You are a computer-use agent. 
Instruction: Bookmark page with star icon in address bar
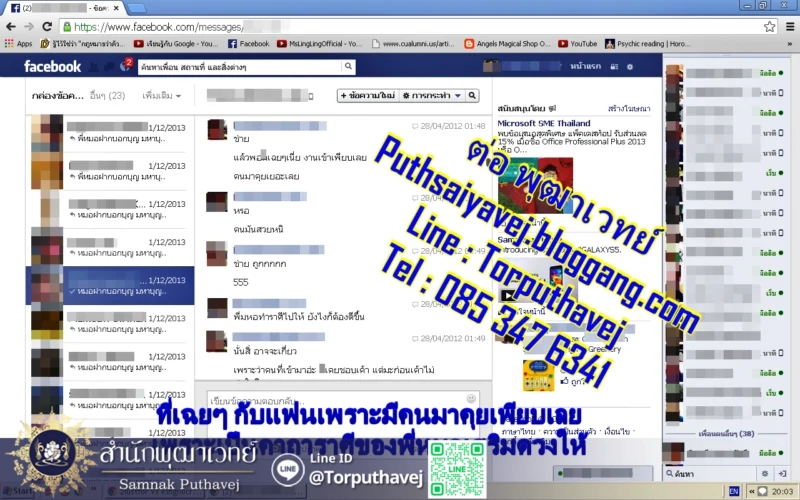[769, 27]
